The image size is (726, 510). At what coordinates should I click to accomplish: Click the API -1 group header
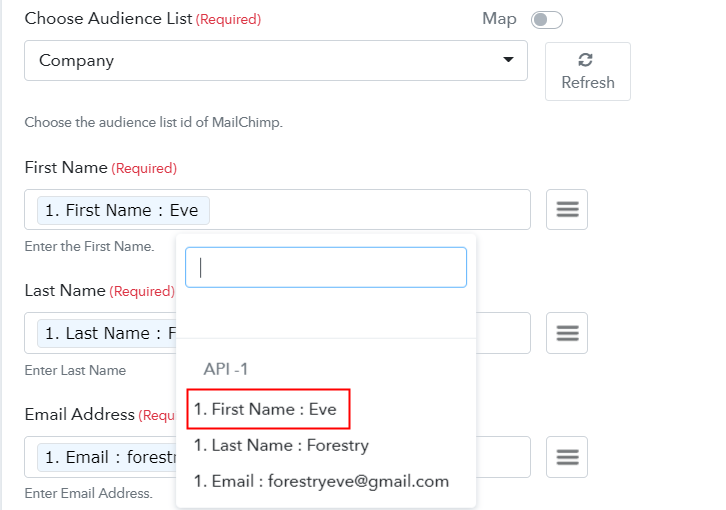tap(226, 369)
